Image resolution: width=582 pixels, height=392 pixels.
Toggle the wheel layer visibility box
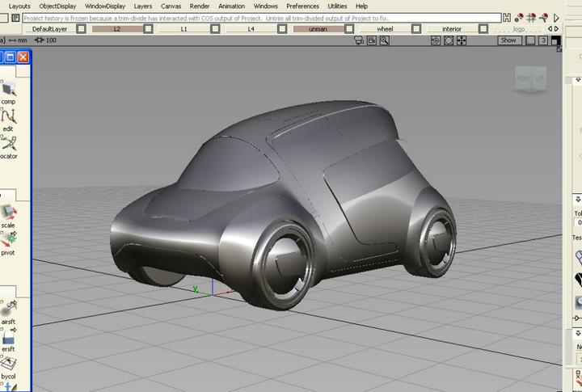[x=415, y=28]
